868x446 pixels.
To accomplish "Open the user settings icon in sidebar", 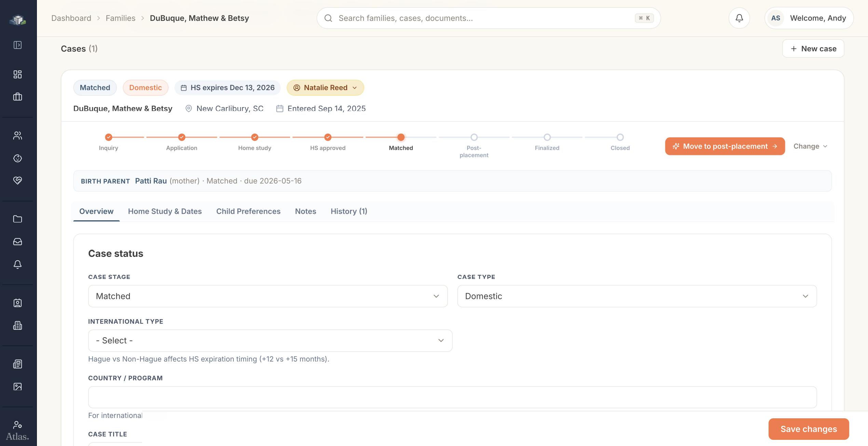I will click(x=18, y=425).
